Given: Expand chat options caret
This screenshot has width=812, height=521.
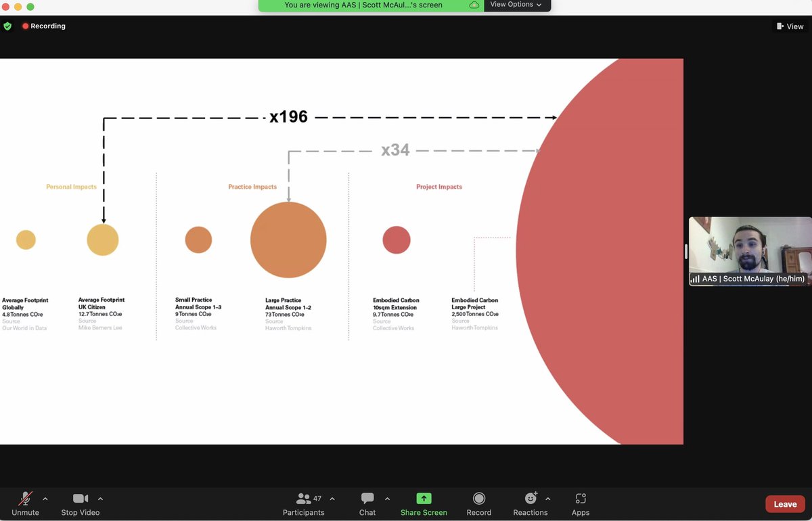Looking at the screenshot, I should pos(387,499).
